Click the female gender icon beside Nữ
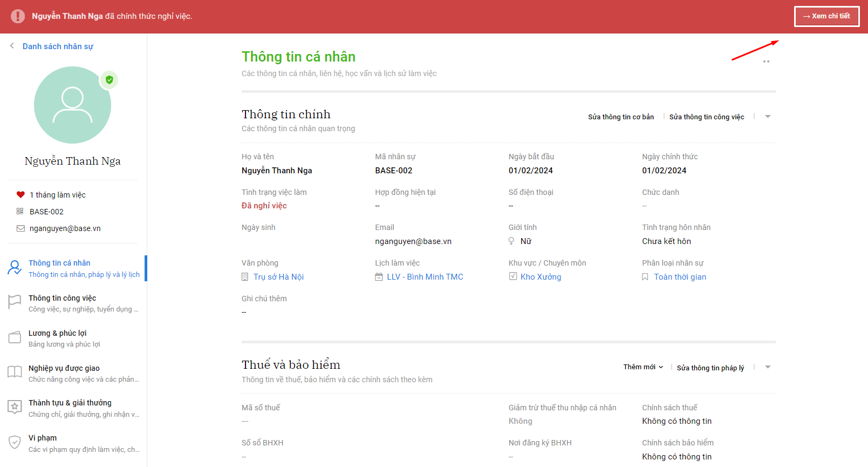Viewport: 868px width, 467px height. point(511,241)
